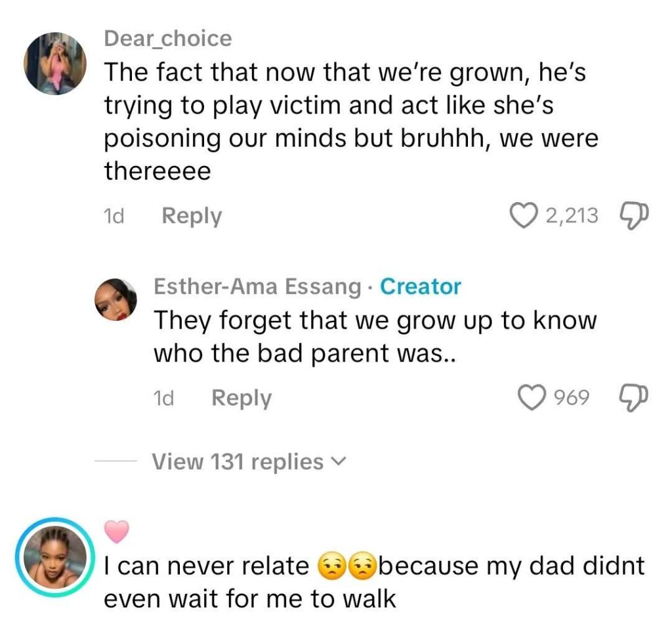
Task: Click the pink heart username of the last comment
Action: pos(117,531)
